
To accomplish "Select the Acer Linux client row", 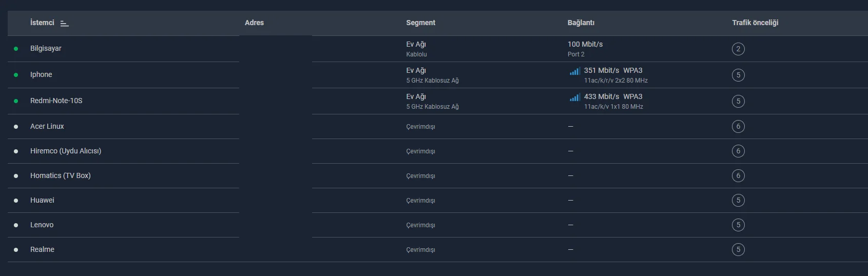I will pos(47,126).
